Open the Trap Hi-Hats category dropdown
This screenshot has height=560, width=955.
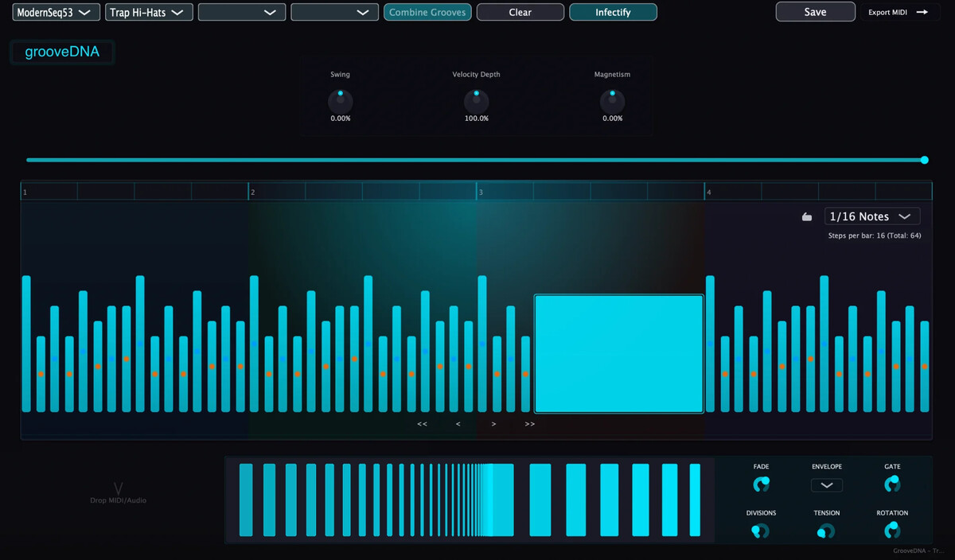pos(149,12)
